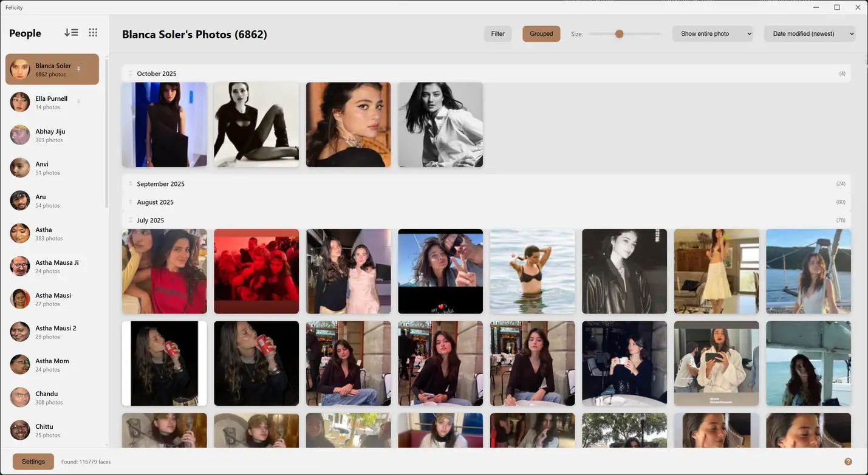Open the help question mark icon

pos(848,462)
